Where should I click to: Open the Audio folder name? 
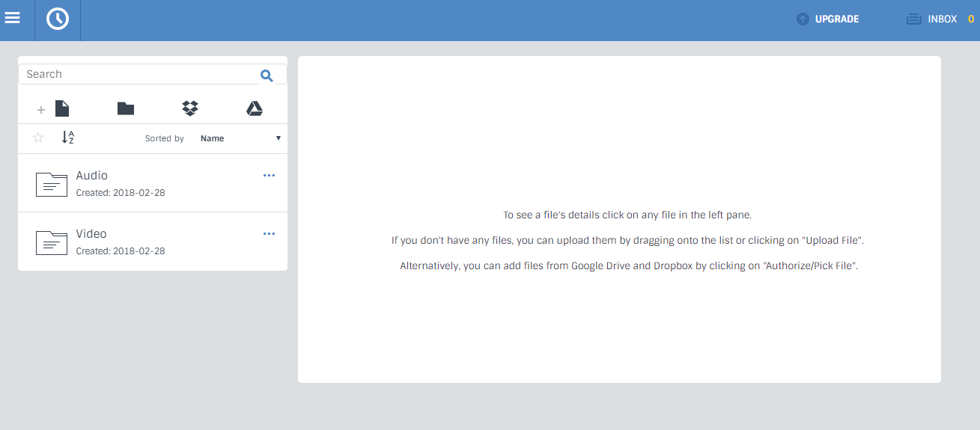[92, 176]
